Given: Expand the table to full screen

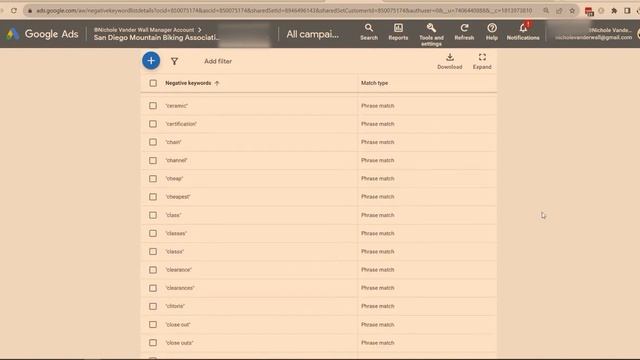Looking at the screenshot, I should (482, 61).
